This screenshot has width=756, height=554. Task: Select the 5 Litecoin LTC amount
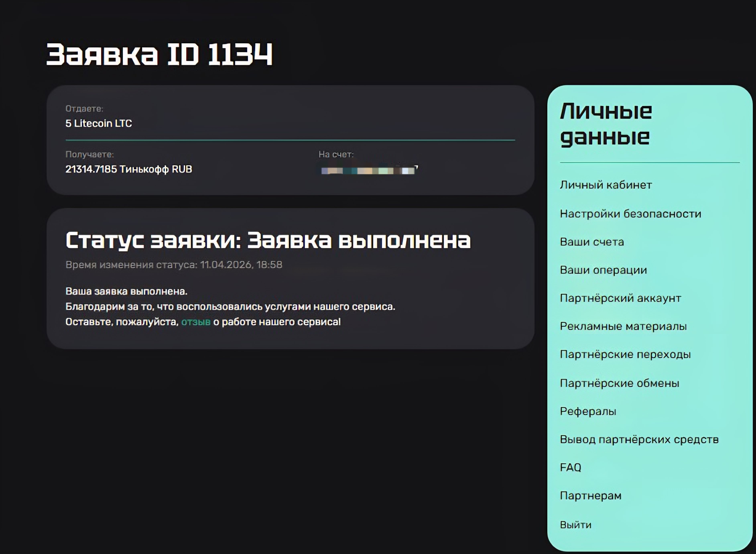coord(99,123)
